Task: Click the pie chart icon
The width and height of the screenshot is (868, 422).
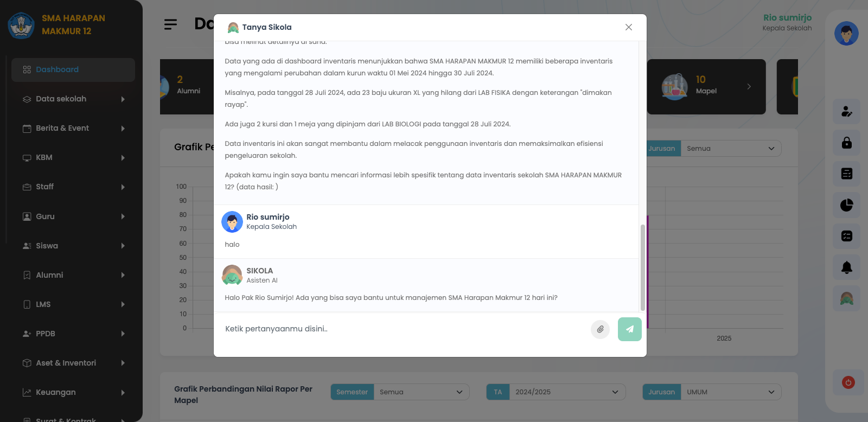Action: 846,205
